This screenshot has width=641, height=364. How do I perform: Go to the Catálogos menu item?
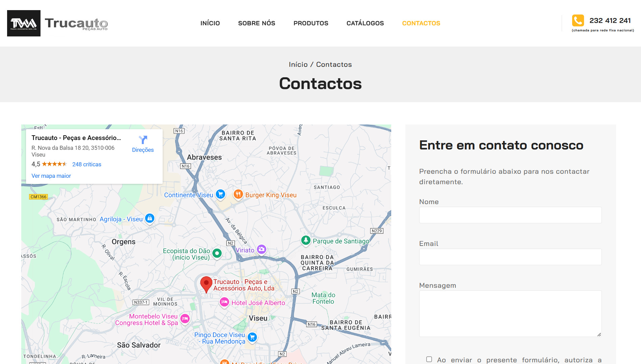[365, 23]
